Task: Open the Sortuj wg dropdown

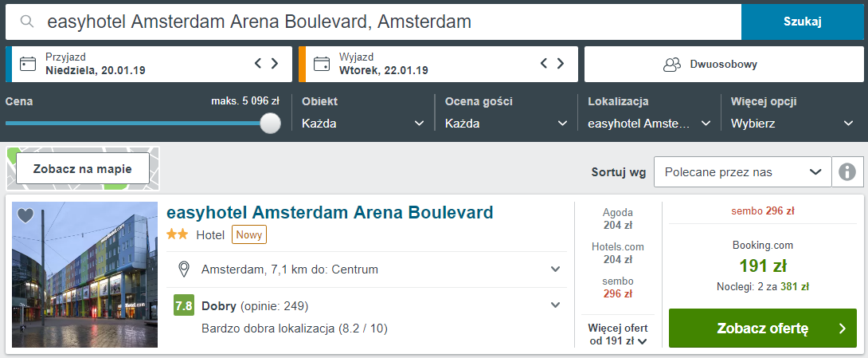Action: pyautogui.click(x=741, y=171)
